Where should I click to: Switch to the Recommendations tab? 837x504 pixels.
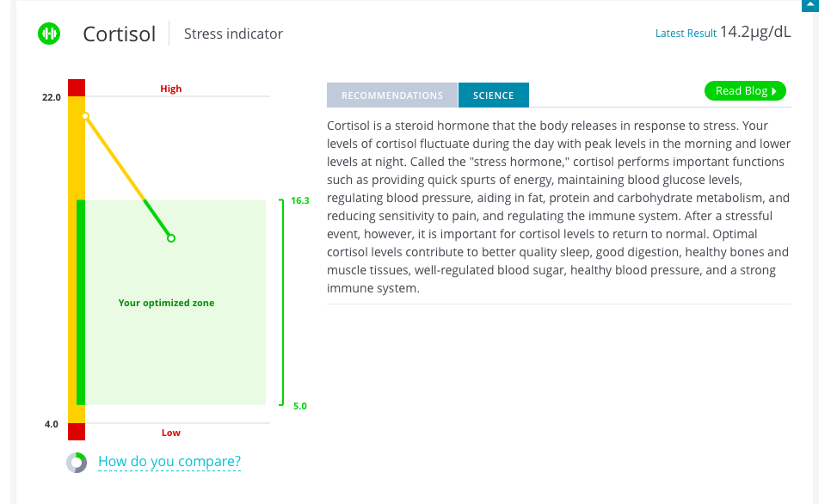[392, 95]
